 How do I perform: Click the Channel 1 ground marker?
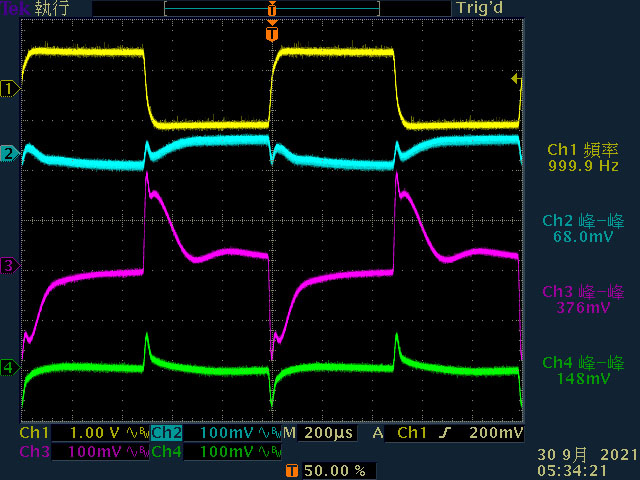[x=10, y=89]
